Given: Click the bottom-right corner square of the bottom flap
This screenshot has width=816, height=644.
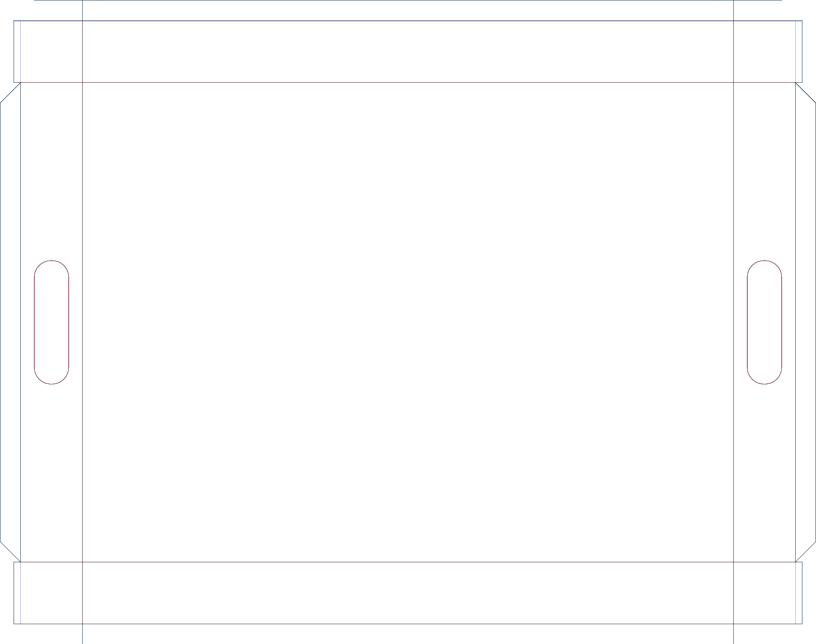Looking at the screenshot, I should [764, 593].
